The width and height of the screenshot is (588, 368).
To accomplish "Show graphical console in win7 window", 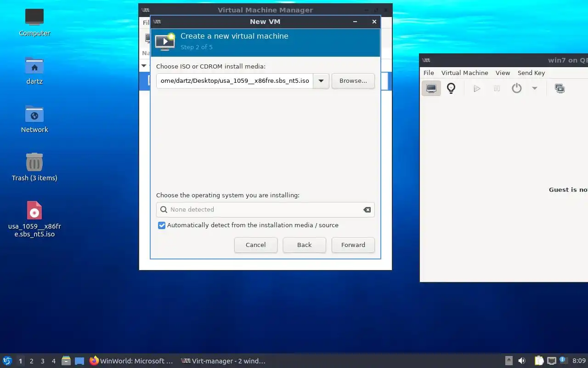I will (x=431, y=88).
